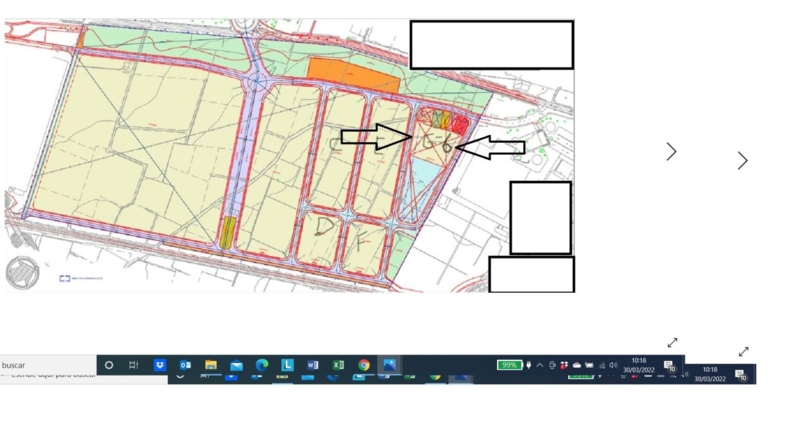Open background taskbar notification center icon
Image resolution: width=790 pixels, height=440 pixels.
tap(740, 374)
